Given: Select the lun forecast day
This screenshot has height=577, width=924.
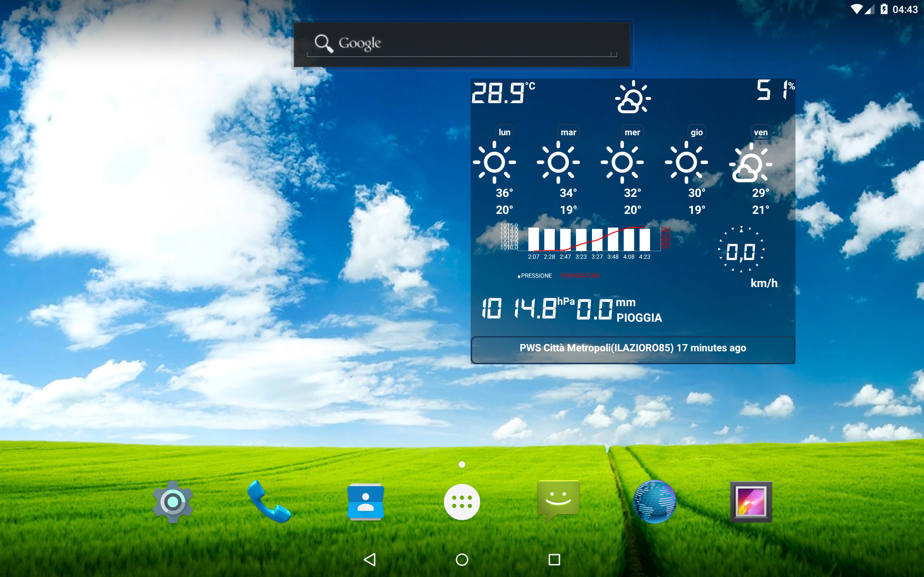Looking at the screenshot, I should click(x=504, y=132).
